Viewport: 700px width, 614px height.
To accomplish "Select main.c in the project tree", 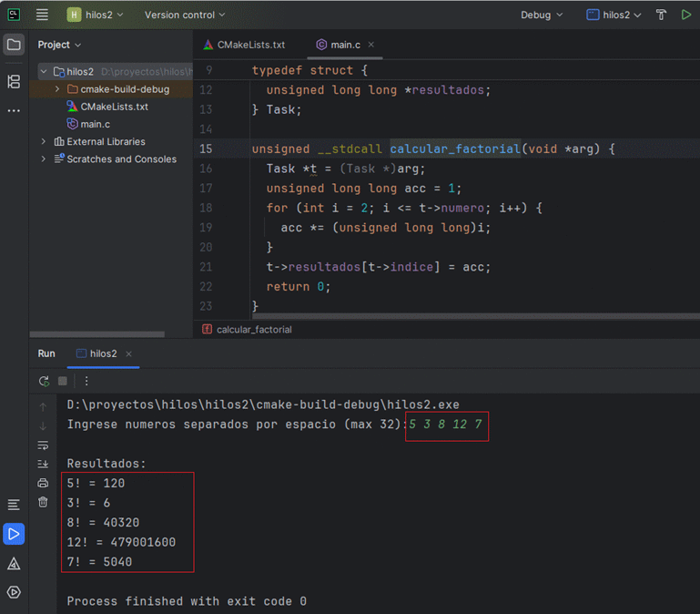I will [x=95, y=124].
